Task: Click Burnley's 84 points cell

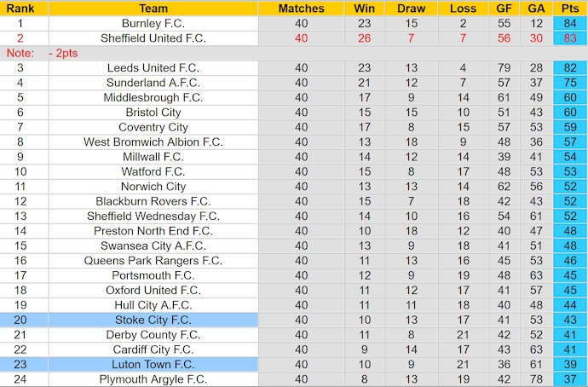Action: pos(570,24)
